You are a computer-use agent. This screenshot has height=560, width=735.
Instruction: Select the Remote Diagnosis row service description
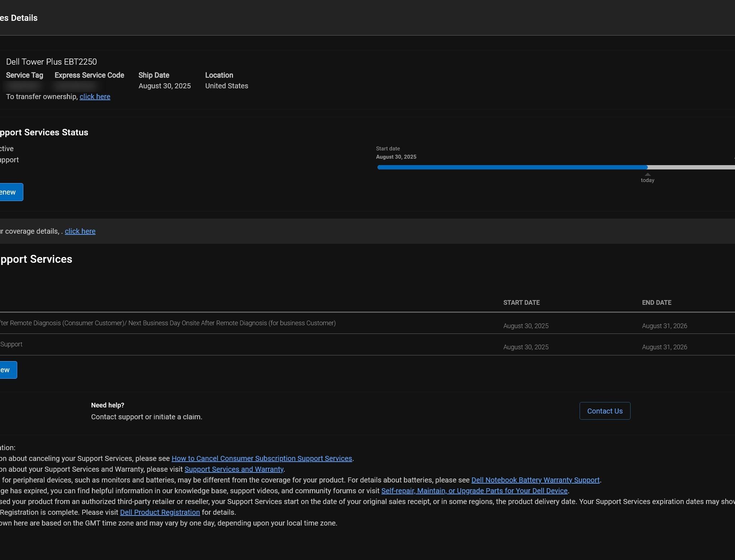coord(168,323)
